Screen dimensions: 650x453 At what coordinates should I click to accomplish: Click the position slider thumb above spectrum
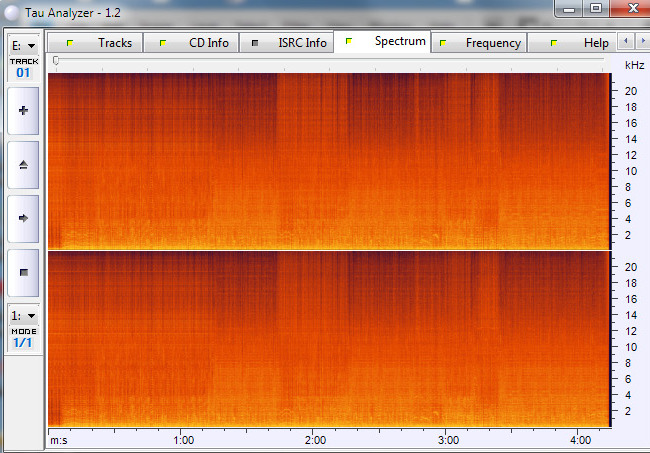pos(56,61)
